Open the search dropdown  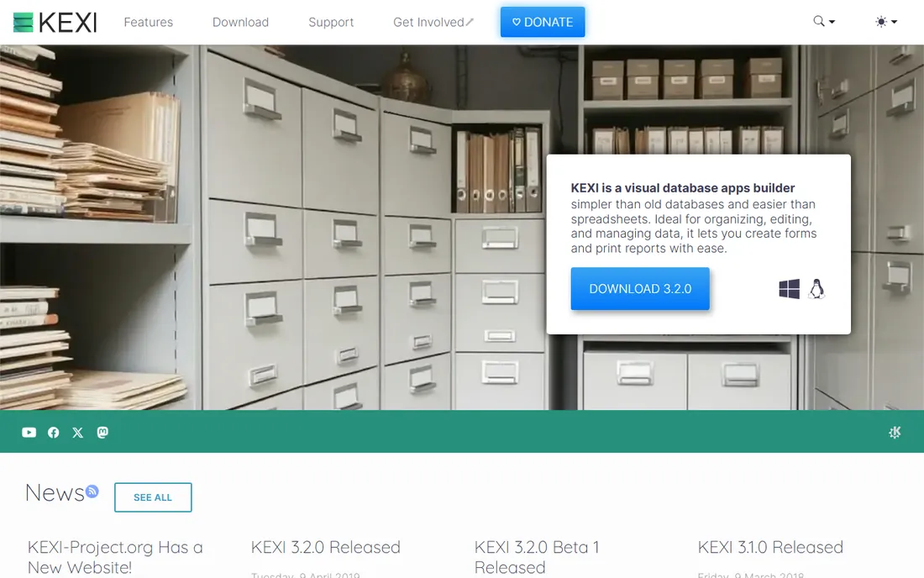pyautogui.click(x=824, y=22)
